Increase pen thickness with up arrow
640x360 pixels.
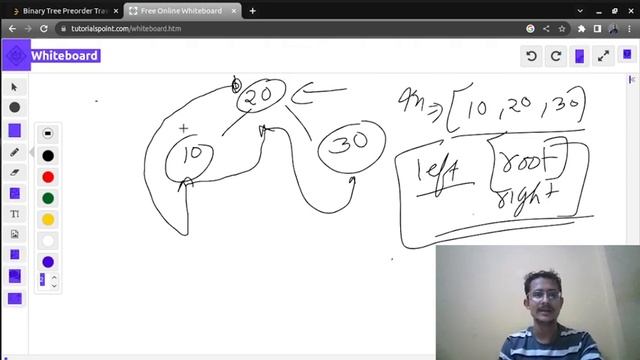pyautogui.click(x=54, y=277)
